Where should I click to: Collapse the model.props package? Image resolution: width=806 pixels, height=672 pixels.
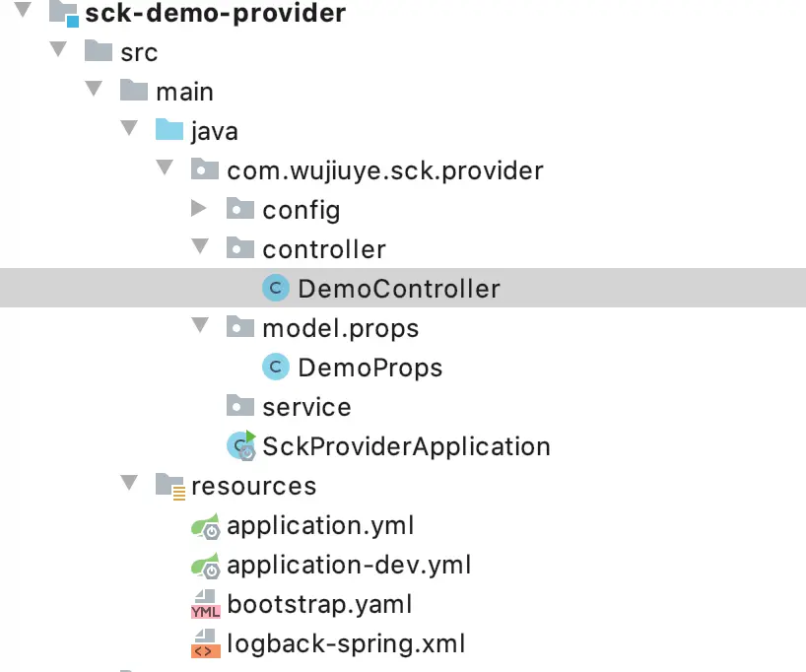[199, 326]
